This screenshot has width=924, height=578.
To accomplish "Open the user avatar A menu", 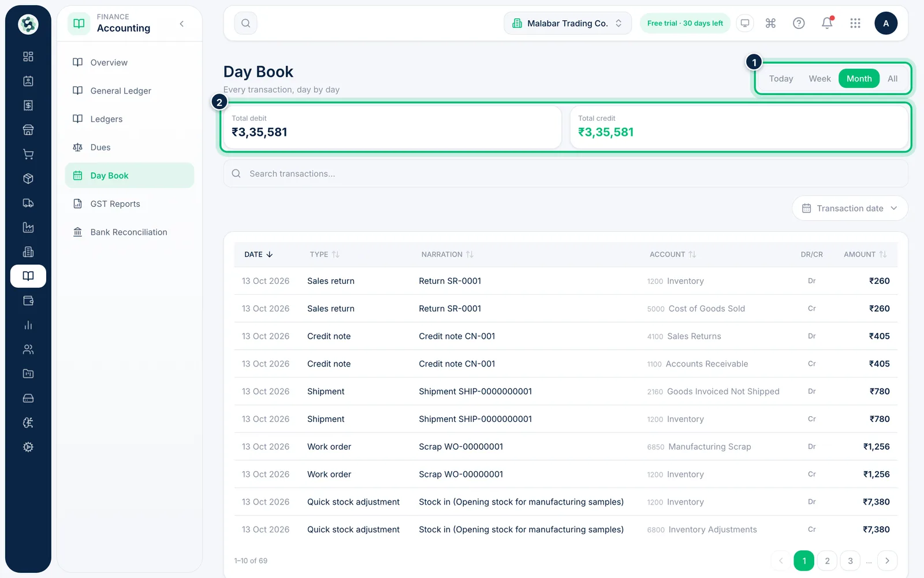I will point(886,23).
